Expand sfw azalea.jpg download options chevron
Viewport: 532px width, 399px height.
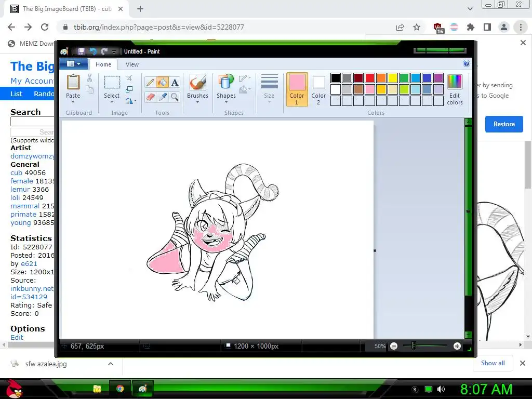click(x=111, y=364)
